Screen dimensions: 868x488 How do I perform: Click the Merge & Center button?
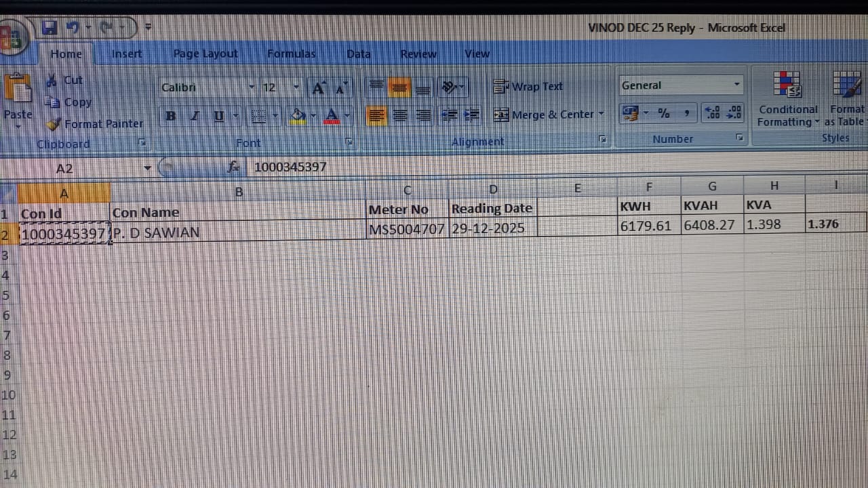(x=545, y=115)
